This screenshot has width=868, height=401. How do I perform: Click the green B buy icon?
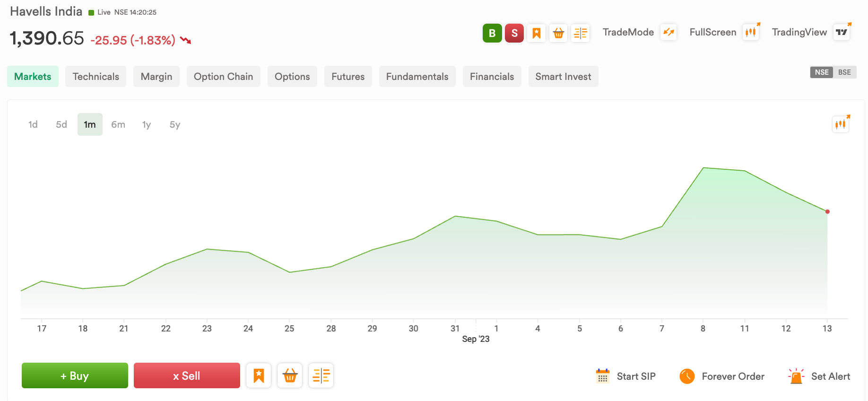click(x=492, y=33)
